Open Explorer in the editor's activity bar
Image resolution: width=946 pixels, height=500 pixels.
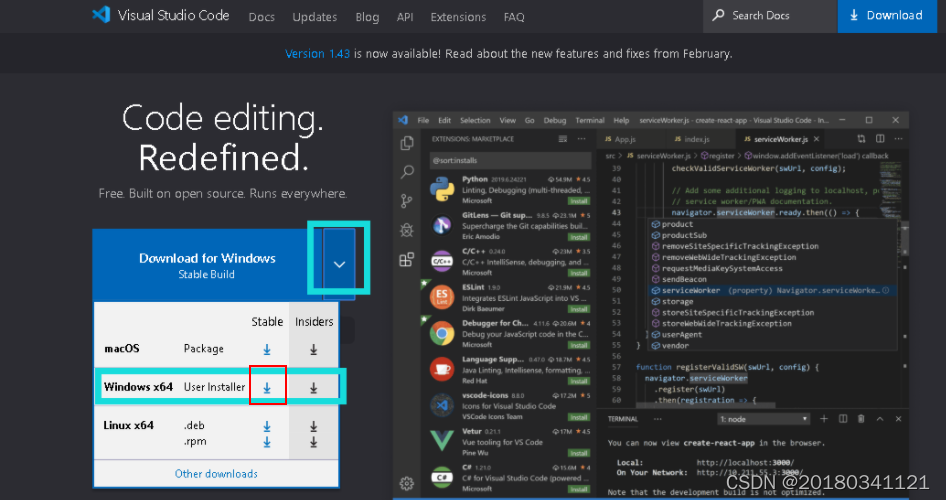[x=407, y=143]
